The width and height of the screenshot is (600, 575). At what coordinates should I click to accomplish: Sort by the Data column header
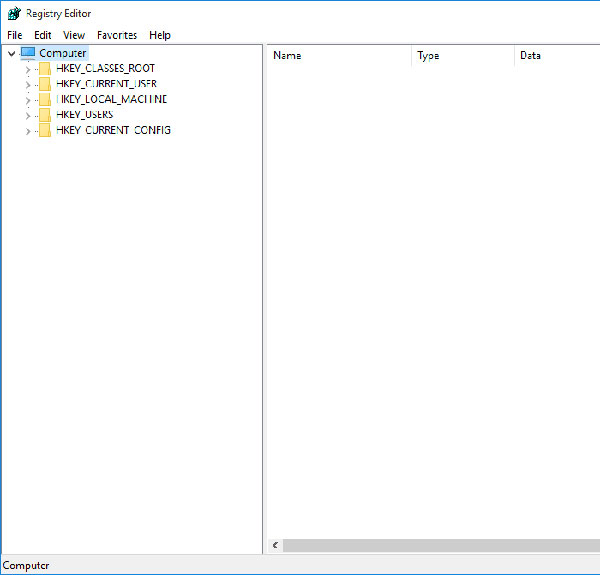557,56
